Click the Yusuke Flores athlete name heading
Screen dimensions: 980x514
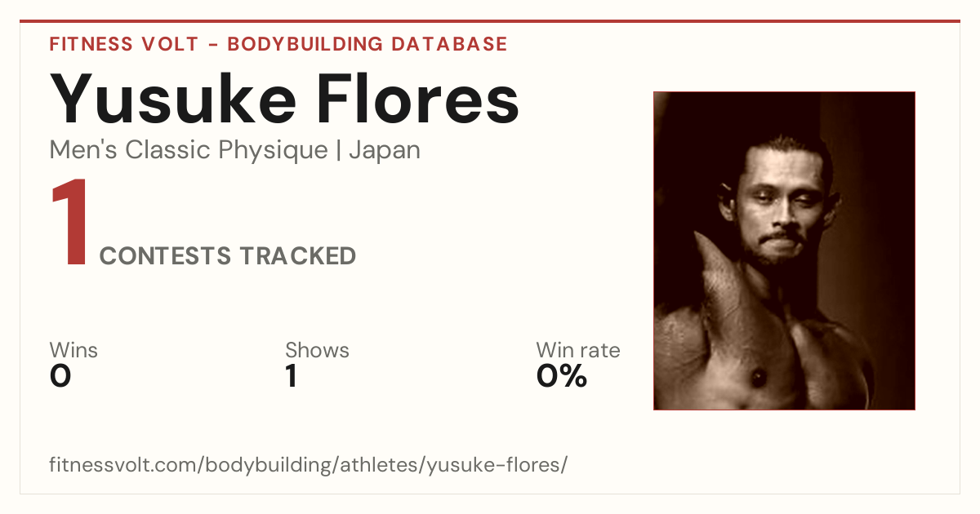click(284, 100)
